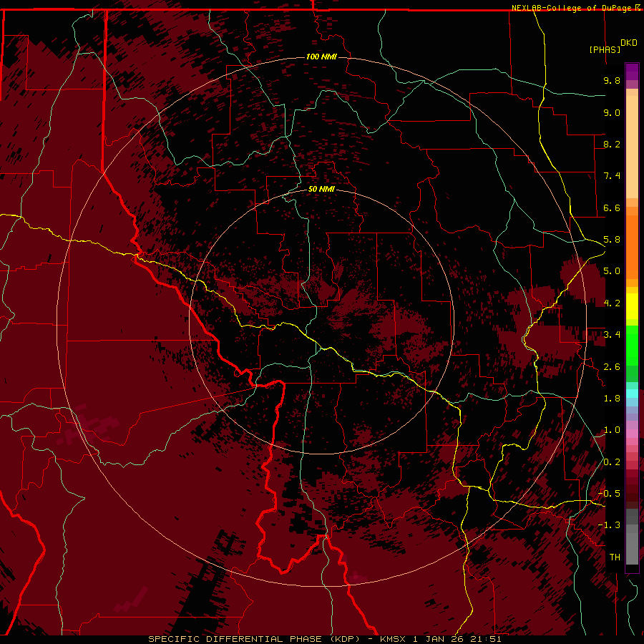Click the -0.5 scale value
Viewport: 644px width, 644px height.
[610, 494]
